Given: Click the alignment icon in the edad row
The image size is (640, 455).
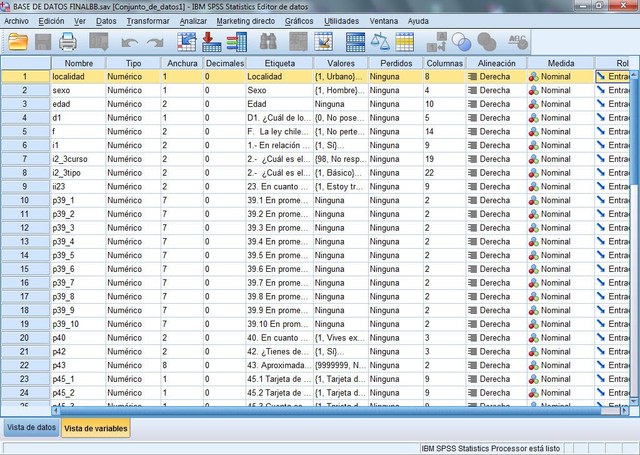Looking at the screenshot, I should point(472,104).
